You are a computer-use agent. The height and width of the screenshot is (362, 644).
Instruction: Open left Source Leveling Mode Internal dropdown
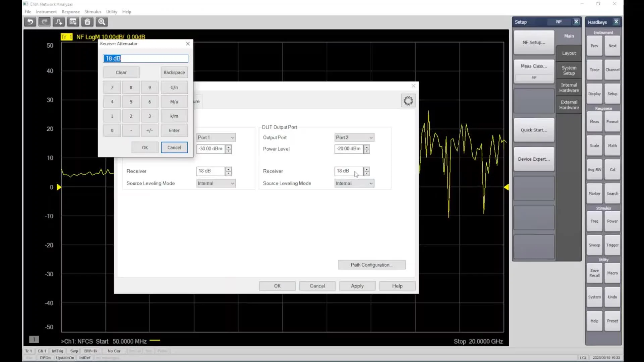(x=216, y=183)
